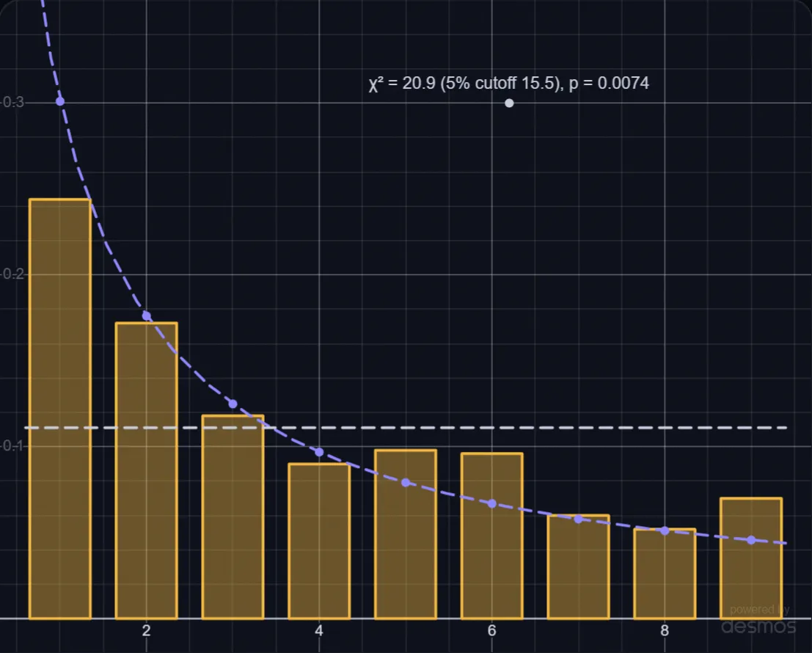Click the white dashed horizontal mean line
The height and width of the screenshot is (653, 812).
[x=406, y=428]
